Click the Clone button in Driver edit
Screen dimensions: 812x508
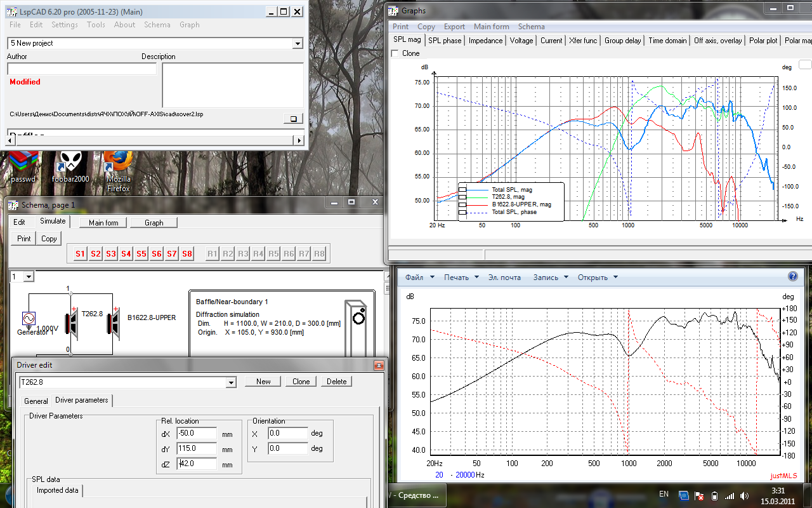301,382
